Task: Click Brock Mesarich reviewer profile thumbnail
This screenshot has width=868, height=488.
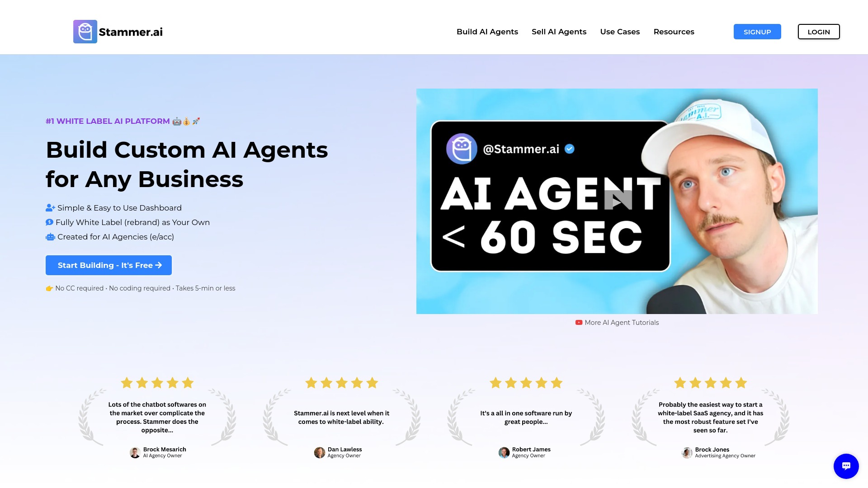Action: (x=134, y=452)
